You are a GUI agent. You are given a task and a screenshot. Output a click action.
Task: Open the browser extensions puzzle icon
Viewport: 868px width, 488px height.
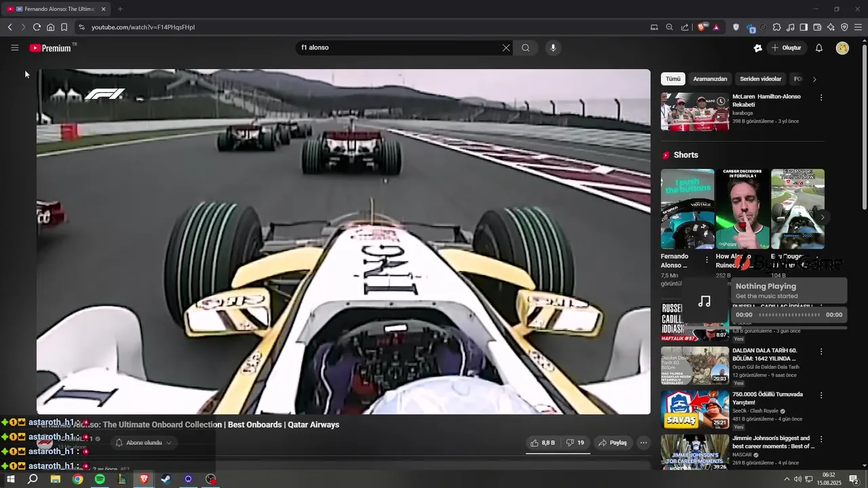tap(776, 27)
